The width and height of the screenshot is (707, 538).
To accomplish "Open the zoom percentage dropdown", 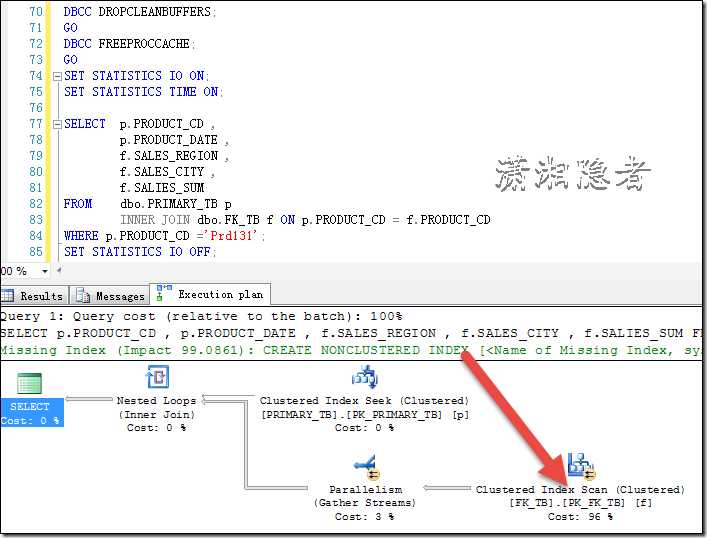I will pos(45,271).
